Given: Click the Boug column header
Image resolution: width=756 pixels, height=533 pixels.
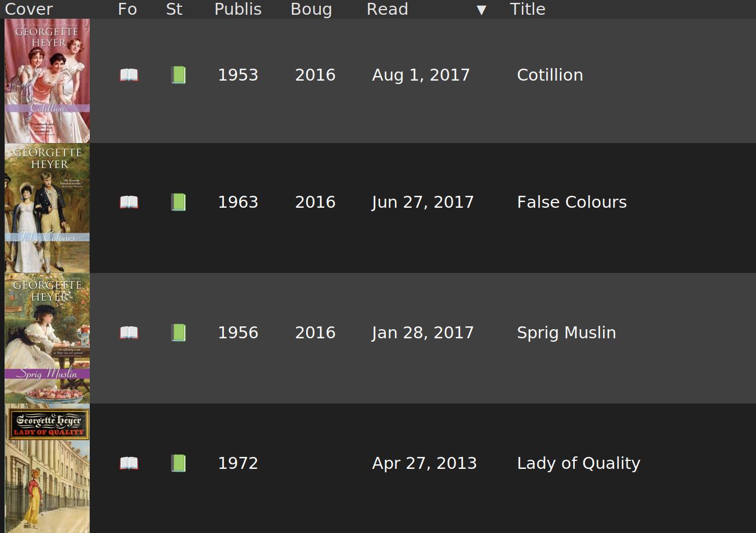Looking at the screenshot, I should 311,9.
